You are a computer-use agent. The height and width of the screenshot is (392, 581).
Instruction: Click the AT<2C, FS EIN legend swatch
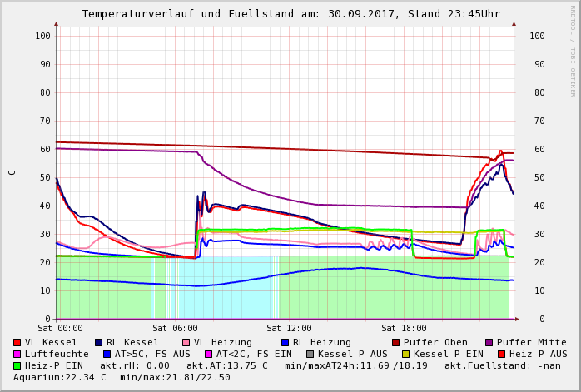[x=209, y=354]
